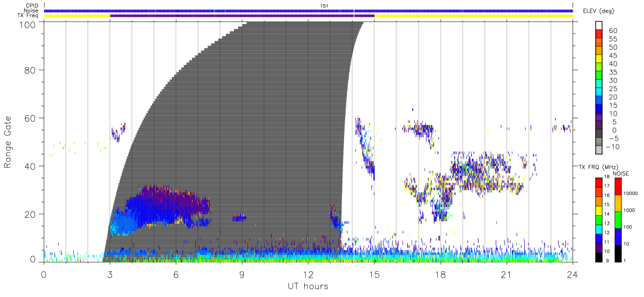This screenshot has height=297, width=644.
Task: Click the TX Freq row label
Action: pos(28,16)
